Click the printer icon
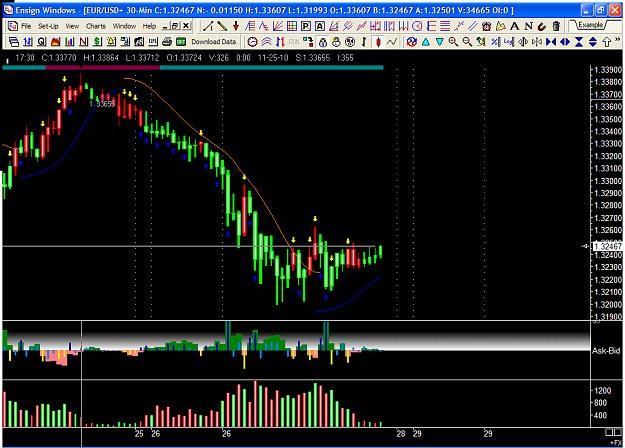Screen dimensions: 625x448 167,41
